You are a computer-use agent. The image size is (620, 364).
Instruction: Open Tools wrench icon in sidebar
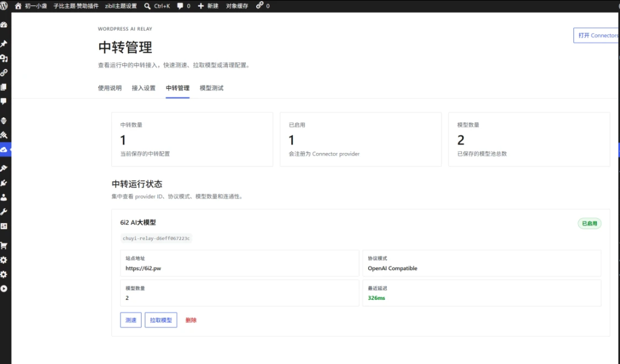coord(4,212)
